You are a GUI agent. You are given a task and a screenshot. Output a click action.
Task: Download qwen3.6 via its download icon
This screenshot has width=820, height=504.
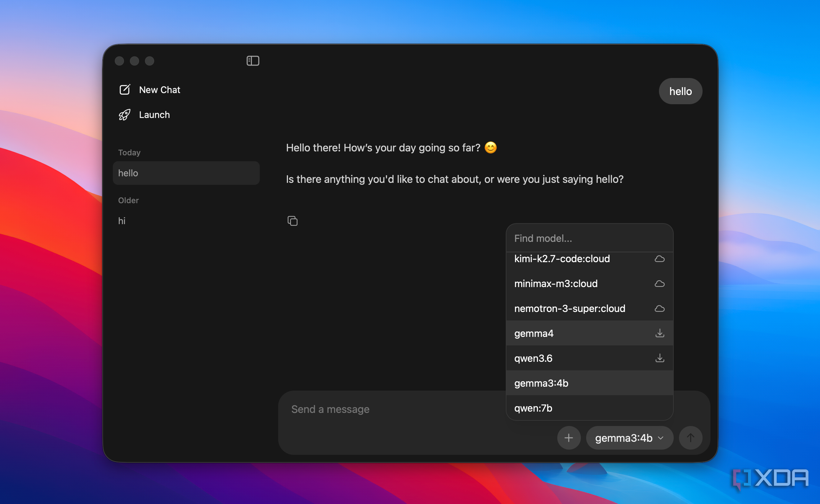click(660, 358)
